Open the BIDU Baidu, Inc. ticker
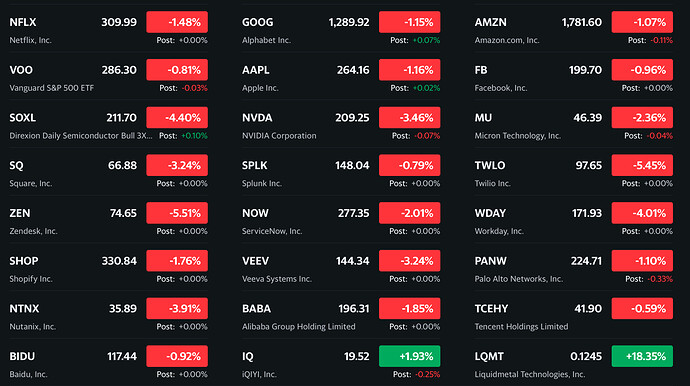The height and width of the screenshot is (386, 690). click(x=22, y=356)
